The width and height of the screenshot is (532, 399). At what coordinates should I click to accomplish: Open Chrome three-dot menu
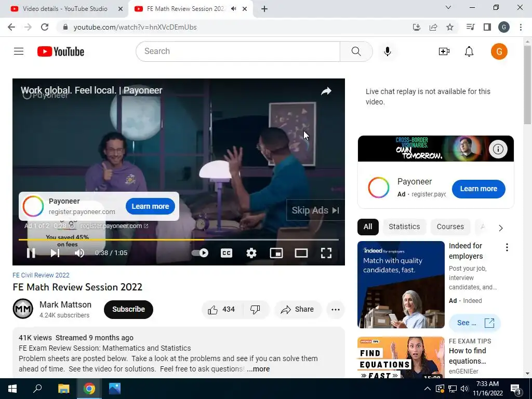521,27
